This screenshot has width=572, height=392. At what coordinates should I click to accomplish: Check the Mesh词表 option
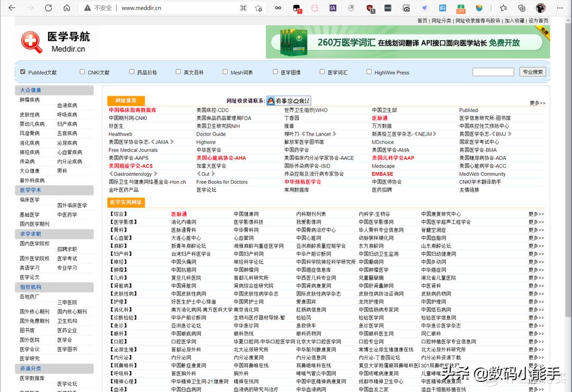(x=224, y=72)
